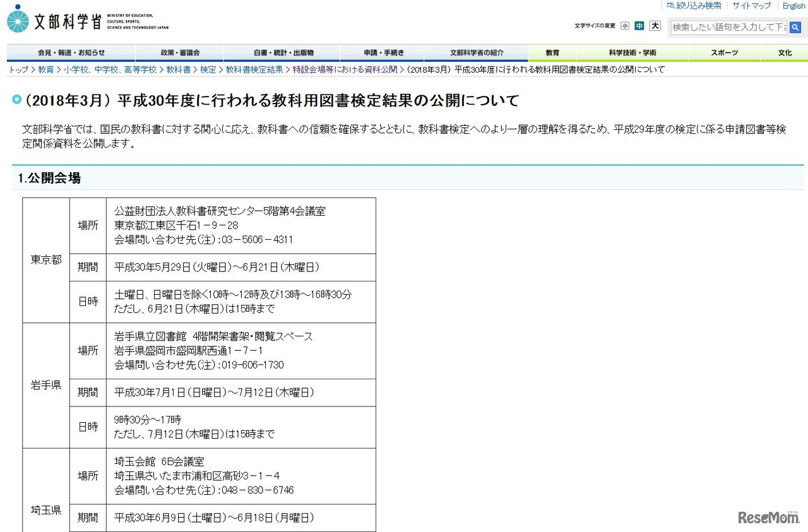Set text size to small (小)

tap(624, 26)
